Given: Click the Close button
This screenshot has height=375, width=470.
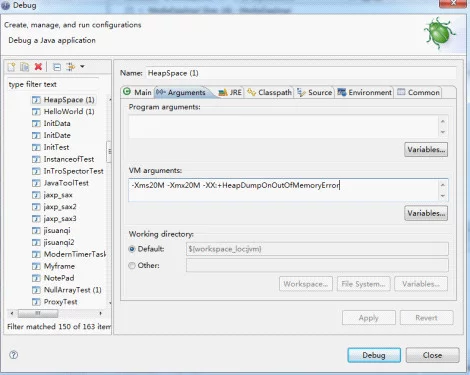Looking at the screenshot, I should [x=432, y=355].
